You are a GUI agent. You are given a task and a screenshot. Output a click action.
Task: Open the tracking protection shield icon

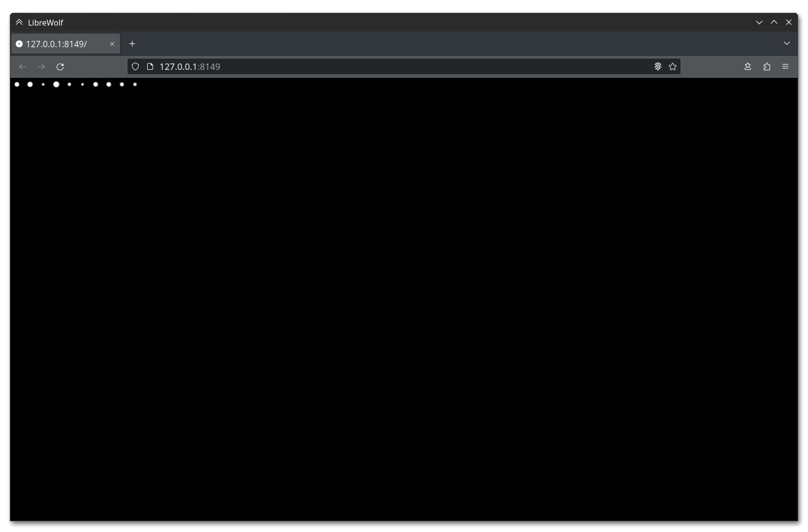(135, 67)
